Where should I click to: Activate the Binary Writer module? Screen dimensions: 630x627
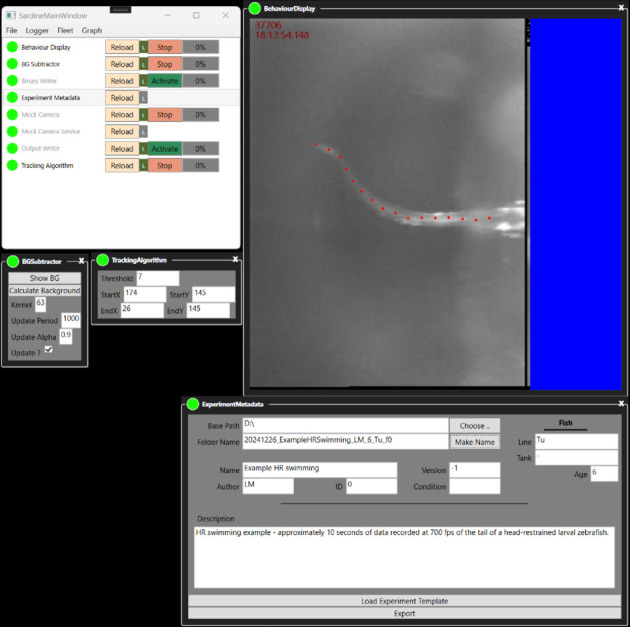165,81
